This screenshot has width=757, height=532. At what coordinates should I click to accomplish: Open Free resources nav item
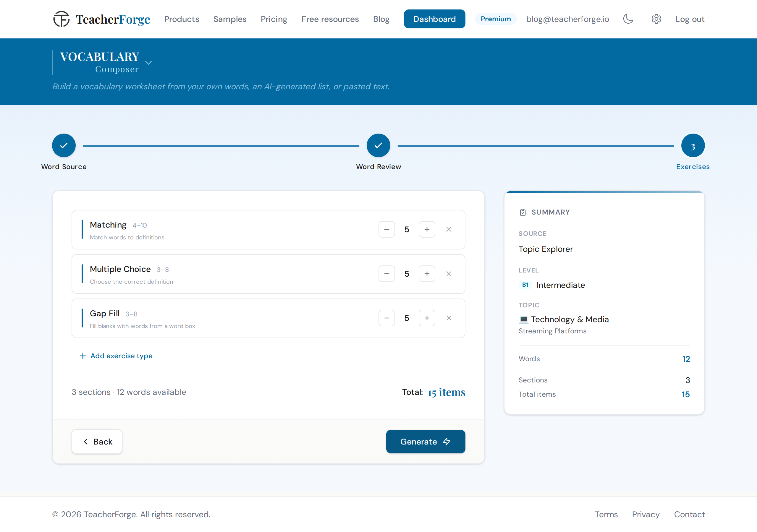pyautogui.click(x=330, y=19)
